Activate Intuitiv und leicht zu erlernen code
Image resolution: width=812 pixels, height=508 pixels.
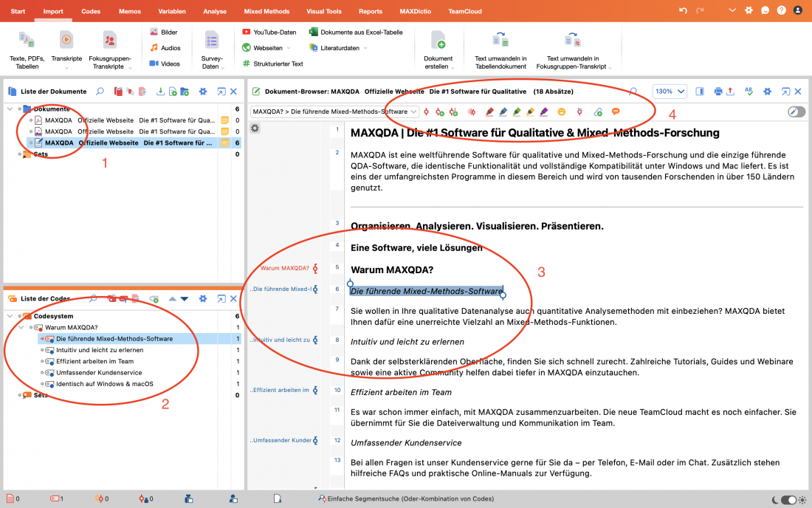[x=42, y=350]
